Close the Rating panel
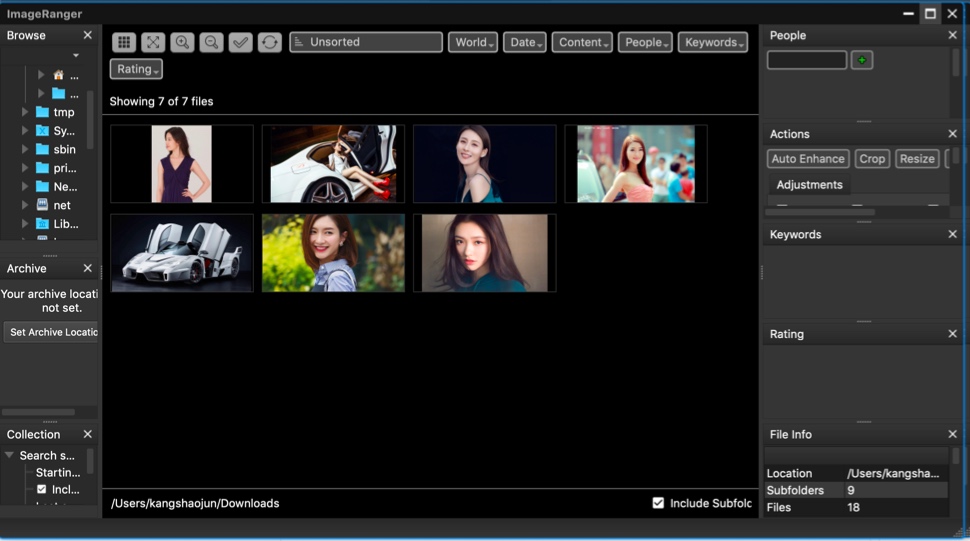The height and width of the screenshot is (541, 970). (x=952, y=334)
